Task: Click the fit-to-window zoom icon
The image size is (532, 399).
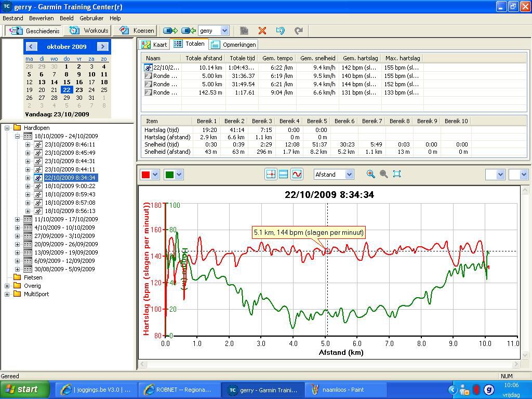Action: [x=396, y=174]
